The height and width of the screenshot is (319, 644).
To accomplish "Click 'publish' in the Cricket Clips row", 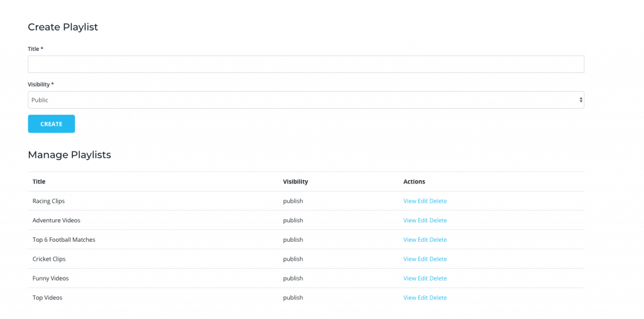I will point(293,259).
